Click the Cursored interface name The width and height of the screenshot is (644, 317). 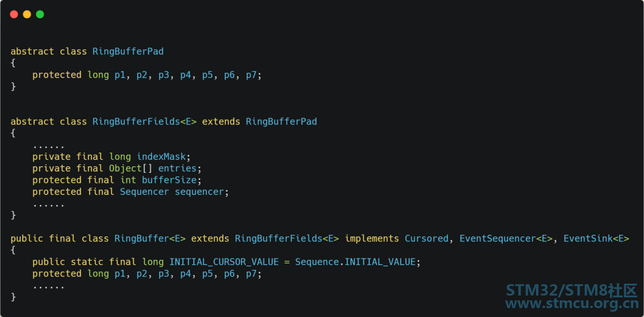[x=426, y=238]
